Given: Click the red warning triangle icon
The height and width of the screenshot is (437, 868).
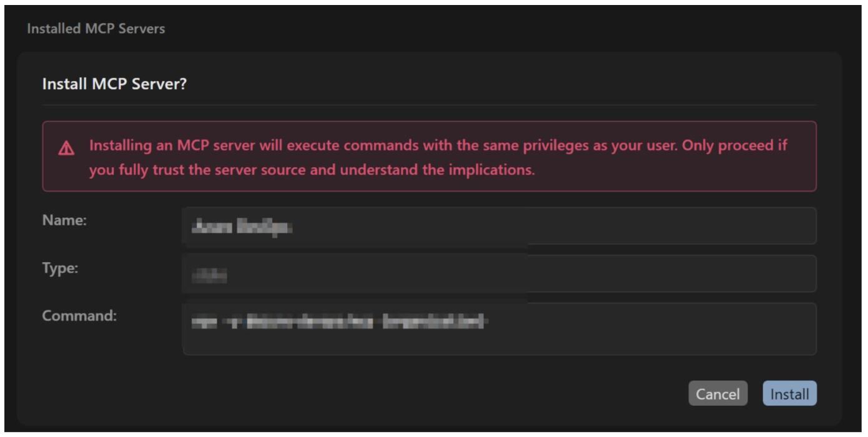Looking at the screenshot, I should click(66, 149).
